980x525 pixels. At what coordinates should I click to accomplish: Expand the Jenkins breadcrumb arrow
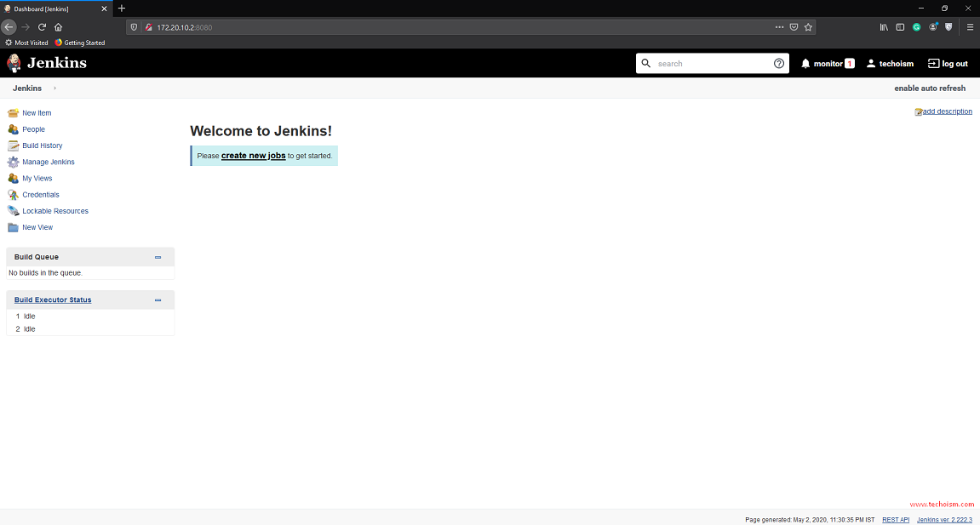pyautogui.click(x=55, y=88)
